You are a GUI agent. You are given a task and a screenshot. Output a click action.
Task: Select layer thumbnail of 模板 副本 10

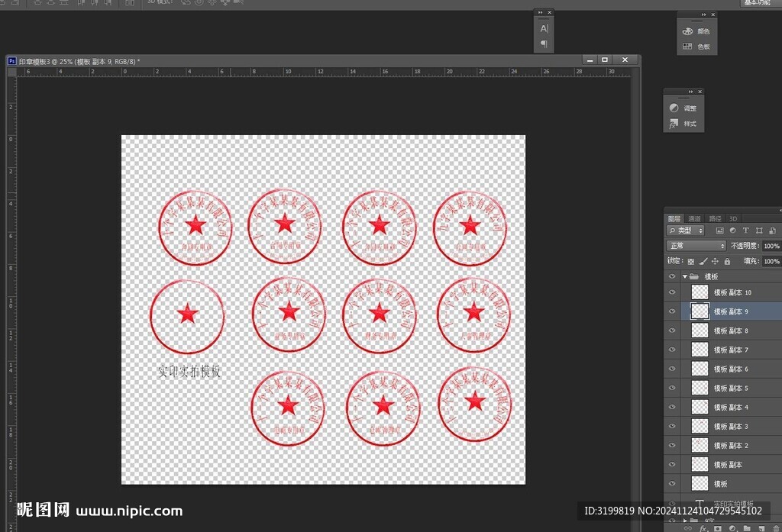[x=700, y=292]
